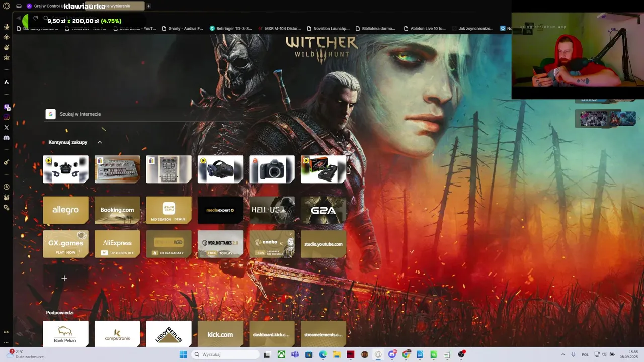Open Gnarly - Audius F... bookmark

(x=182, y=29)
